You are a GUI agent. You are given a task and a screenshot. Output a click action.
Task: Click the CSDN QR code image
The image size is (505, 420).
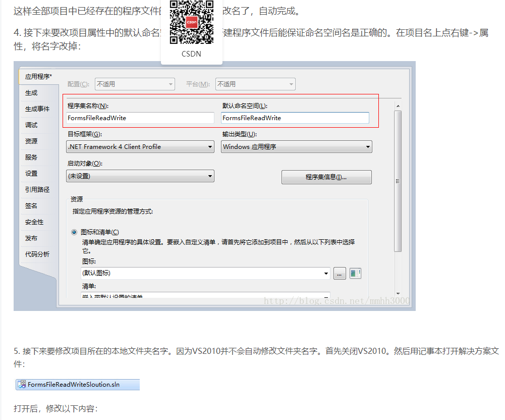(192, 22)
